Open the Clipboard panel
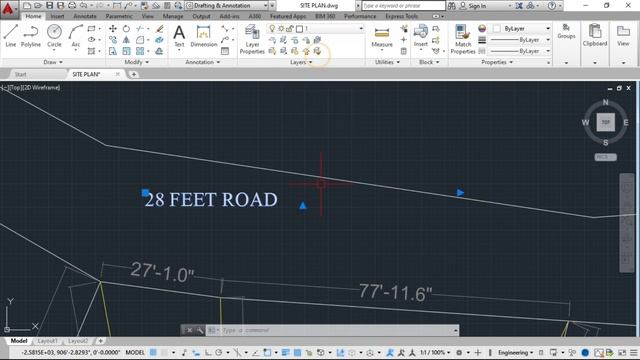640x360 pixels. coord(595,35)
